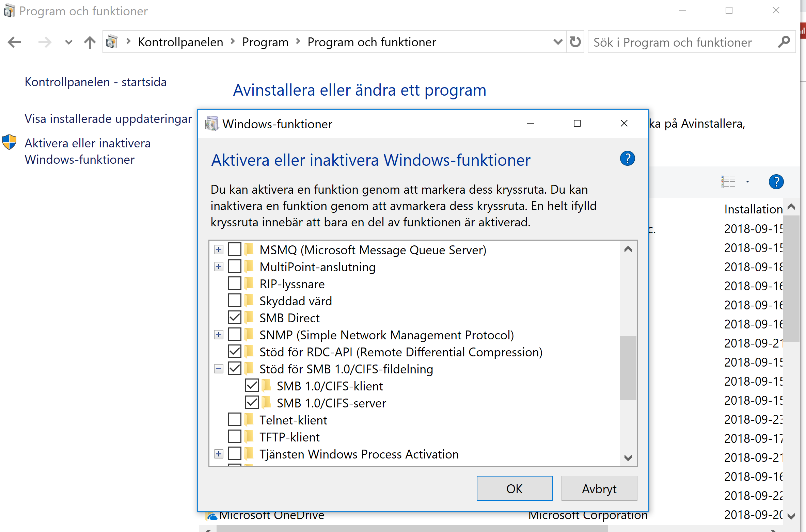Viewport: 806px width, 532px height.
Task: Enable the RIP-lyssnare checkbox
Action: [x=235, y=284]
